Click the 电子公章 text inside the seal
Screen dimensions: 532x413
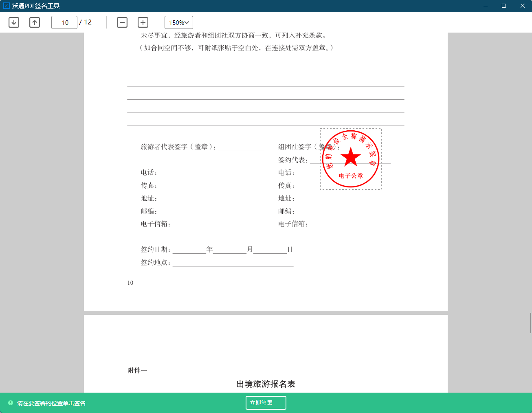click(350, 176)
